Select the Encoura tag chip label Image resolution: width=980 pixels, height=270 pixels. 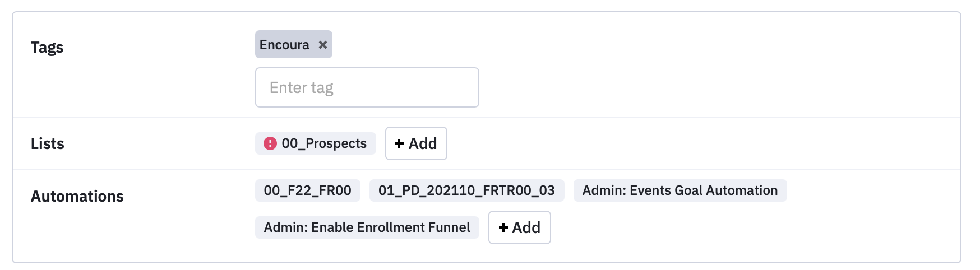[284, 45]
